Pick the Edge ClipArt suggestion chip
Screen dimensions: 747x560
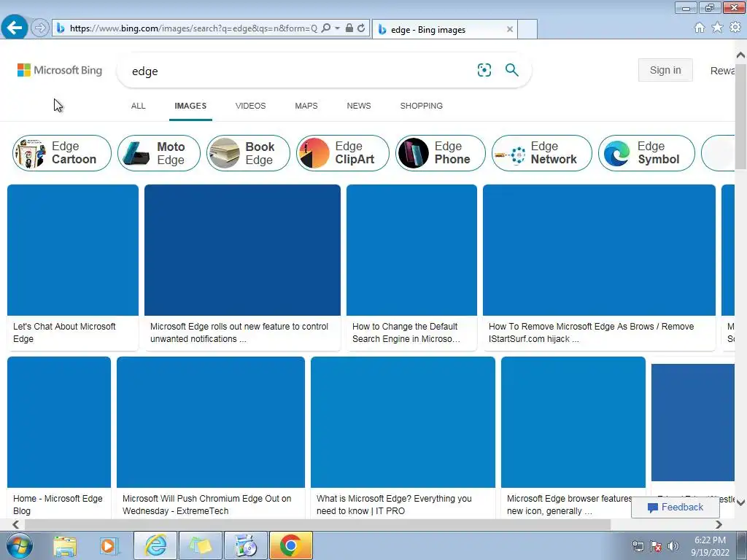[343, 153]
